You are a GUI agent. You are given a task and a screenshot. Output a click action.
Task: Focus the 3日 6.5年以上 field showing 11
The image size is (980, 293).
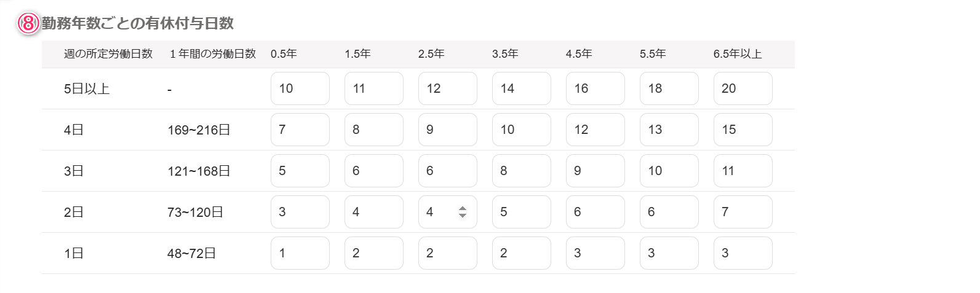[x=743, y=171]
